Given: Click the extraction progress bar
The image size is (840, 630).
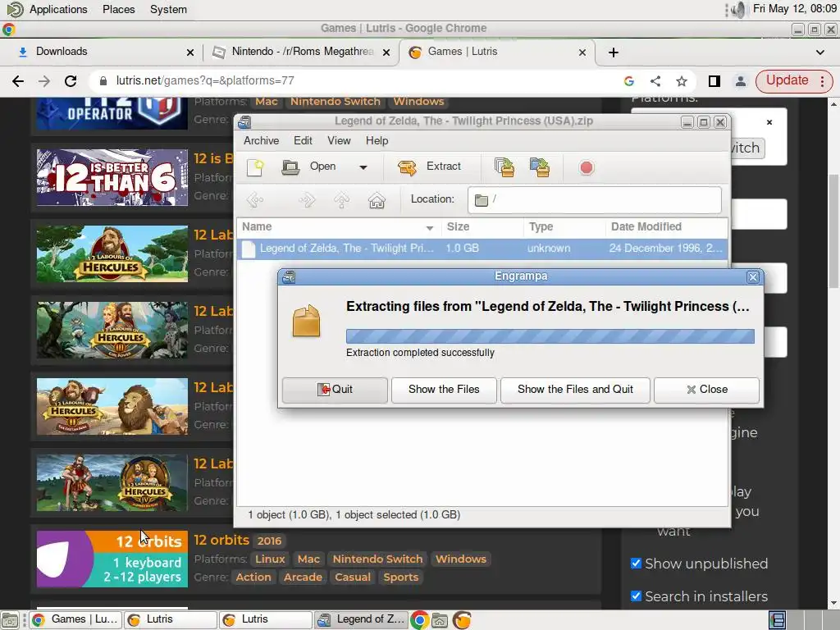Looking at the screenshot, I should pos(550,336).
